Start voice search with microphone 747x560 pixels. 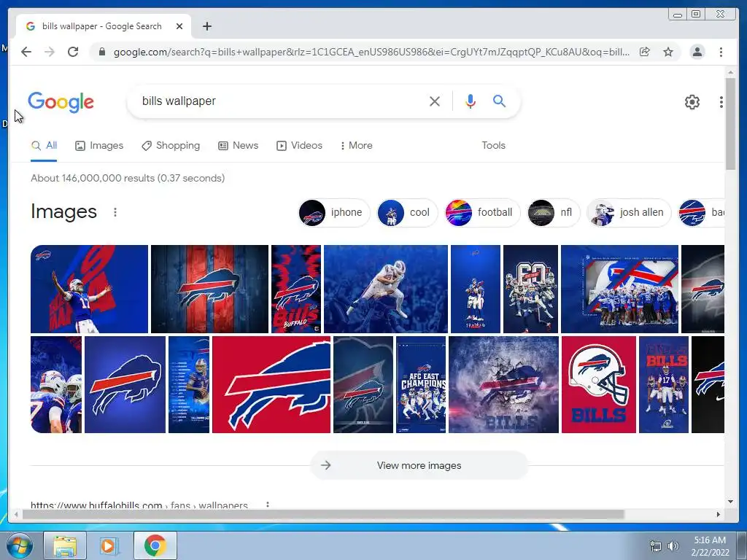tap(471, 101)
